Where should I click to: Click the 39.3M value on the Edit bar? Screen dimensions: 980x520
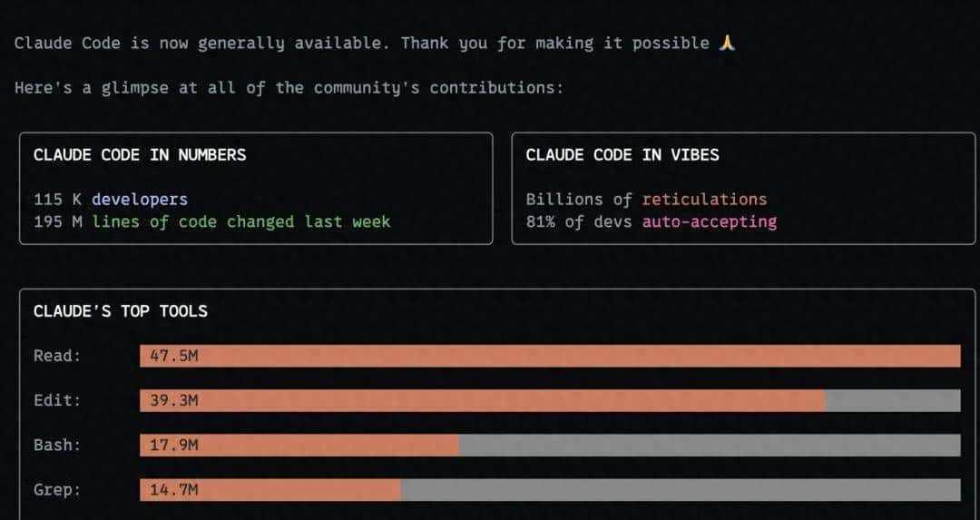pos(174,400)
